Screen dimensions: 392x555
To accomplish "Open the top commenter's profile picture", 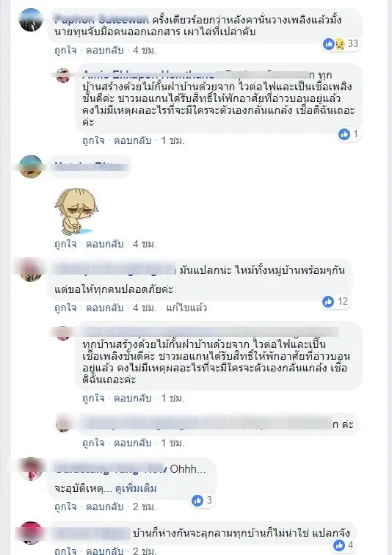I will (30, 20).
